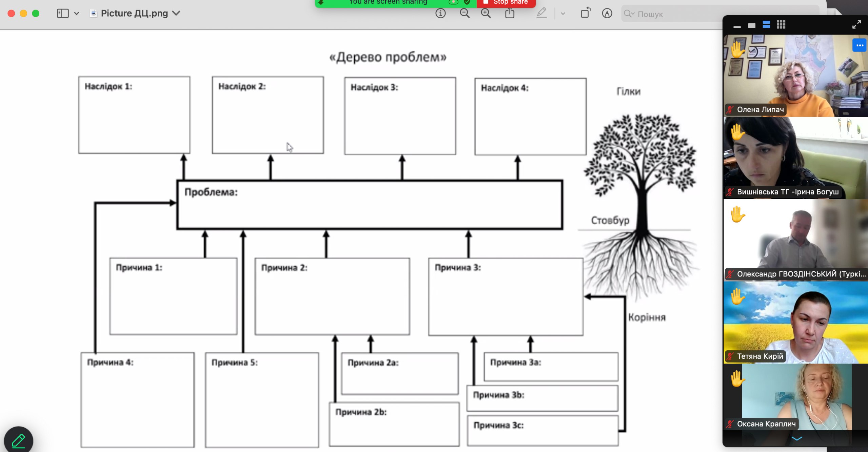Click the 'Причина 2:' box label
This screenshot has width=868, height=452.
point(284,268)
